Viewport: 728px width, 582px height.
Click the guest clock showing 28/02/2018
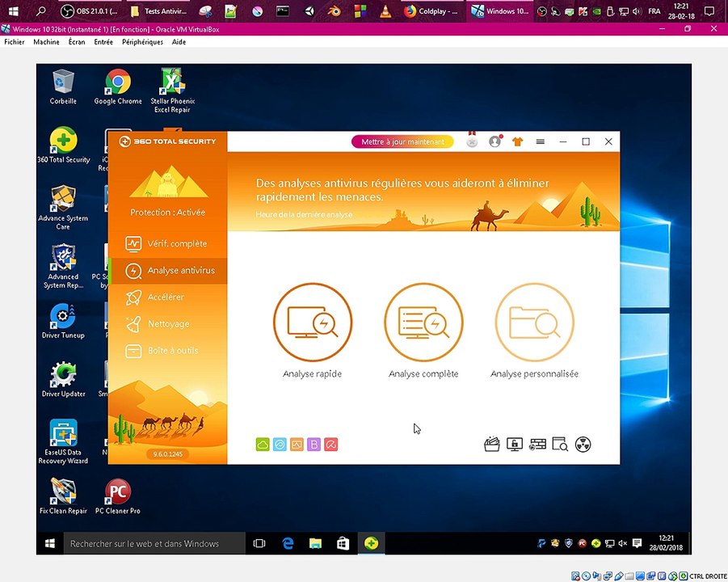coord(666,543)
